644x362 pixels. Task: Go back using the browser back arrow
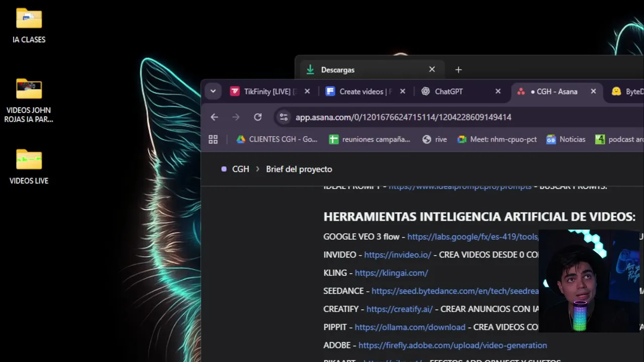click(x=214, y=117)
